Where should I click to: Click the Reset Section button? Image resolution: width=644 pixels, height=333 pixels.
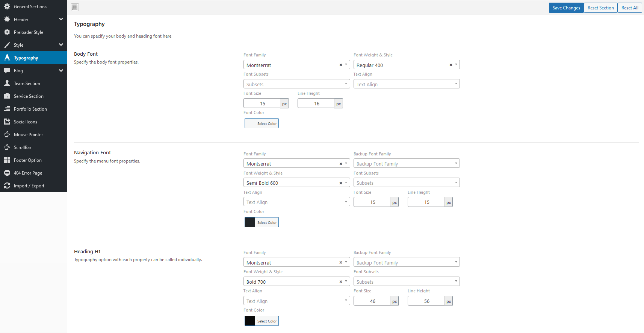[600, 8]
